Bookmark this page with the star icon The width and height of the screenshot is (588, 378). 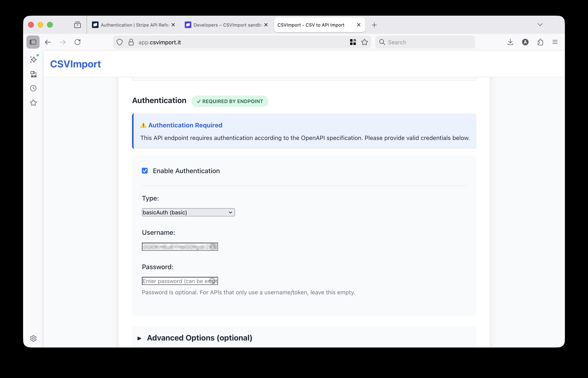pos(364,42)
